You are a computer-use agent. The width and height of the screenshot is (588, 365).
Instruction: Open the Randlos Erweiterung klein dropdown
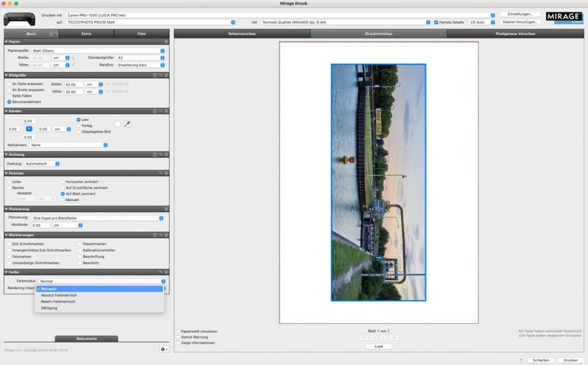click(141, 65)
